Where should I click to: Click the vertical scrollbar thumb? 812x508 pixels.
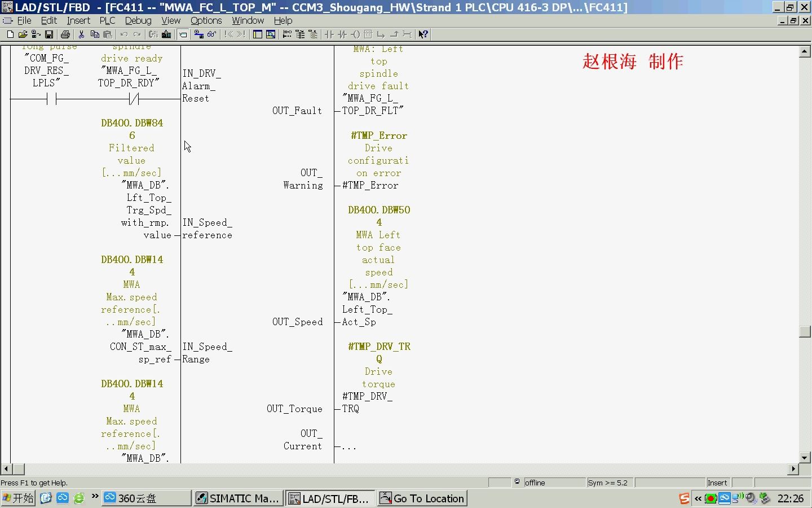(x=805, y=331)
